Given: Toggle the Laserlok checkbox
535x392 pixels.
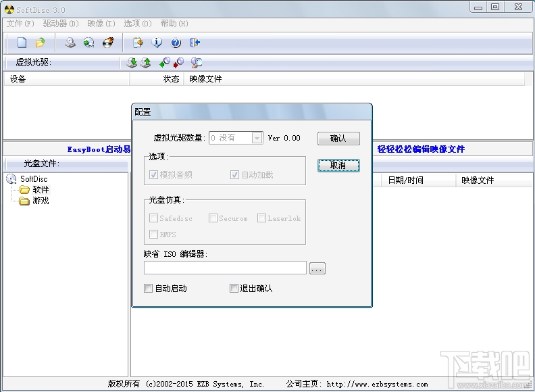Looking at the screenshot, I should click(261, 218).
